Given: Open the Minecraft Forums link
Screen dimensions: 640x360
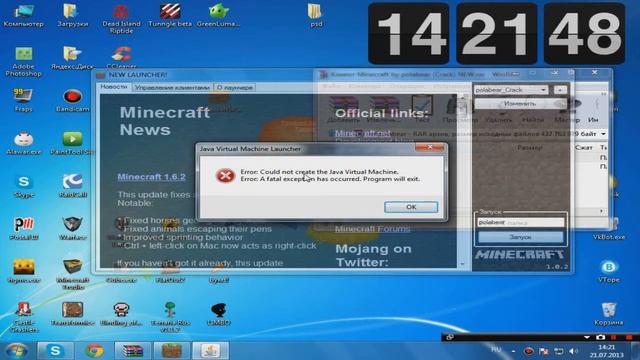Looking at the screenshot, I should coord(372,229).
